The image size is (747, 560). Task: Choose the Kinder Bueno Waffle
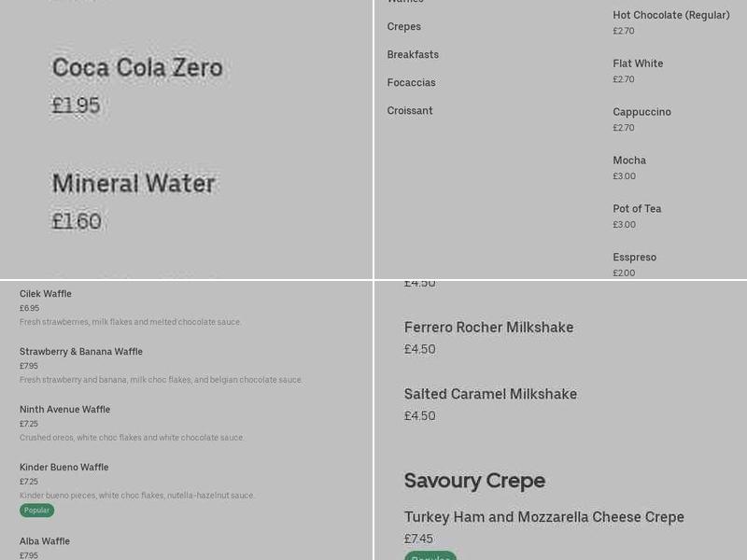tap(63, 467)
